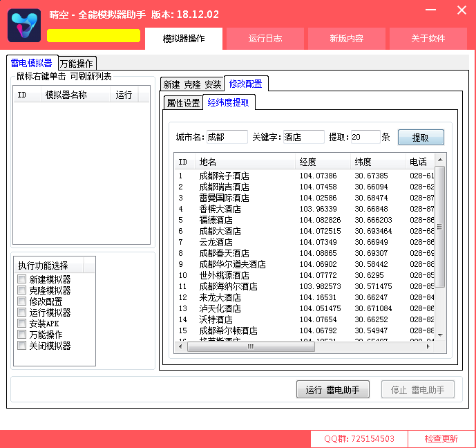Open the 关于软件 tab

pos(428,39)
